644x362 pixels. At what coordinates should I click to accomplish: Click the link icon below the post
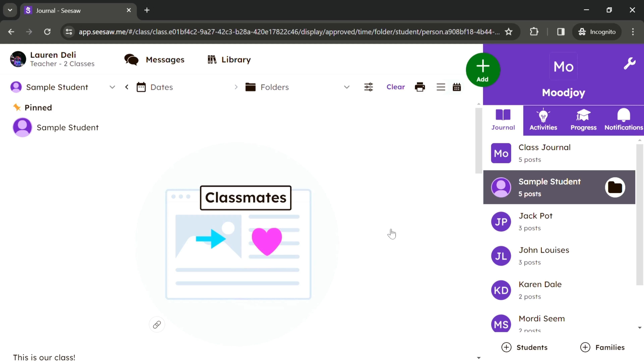click(157, 324)
